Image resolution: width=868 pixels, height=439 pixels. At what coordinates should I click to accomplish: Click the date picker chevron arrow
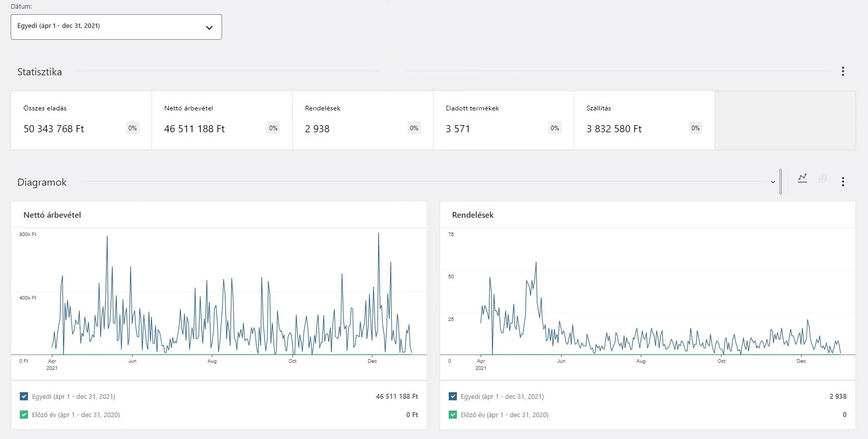click(x=209, y=27)
